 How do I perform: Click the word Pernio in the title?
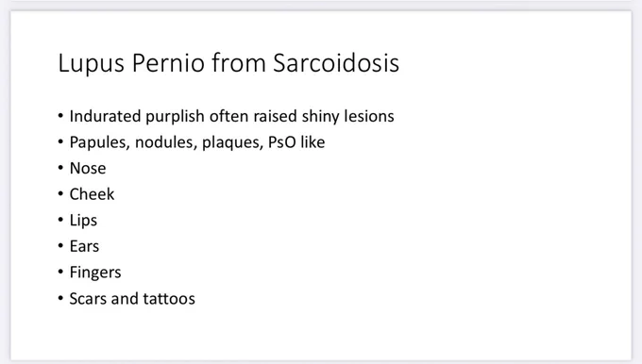168,62
